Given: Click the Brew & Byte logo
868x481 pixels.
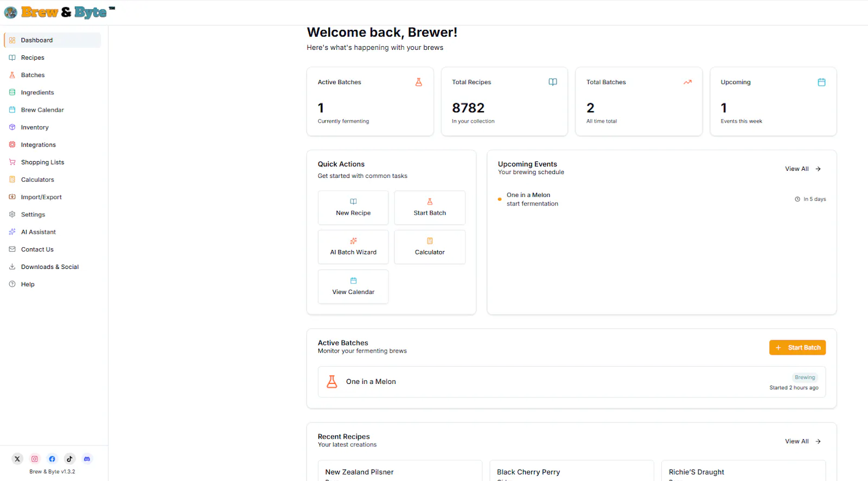Looking at the screenshot, I should point(60,12).
